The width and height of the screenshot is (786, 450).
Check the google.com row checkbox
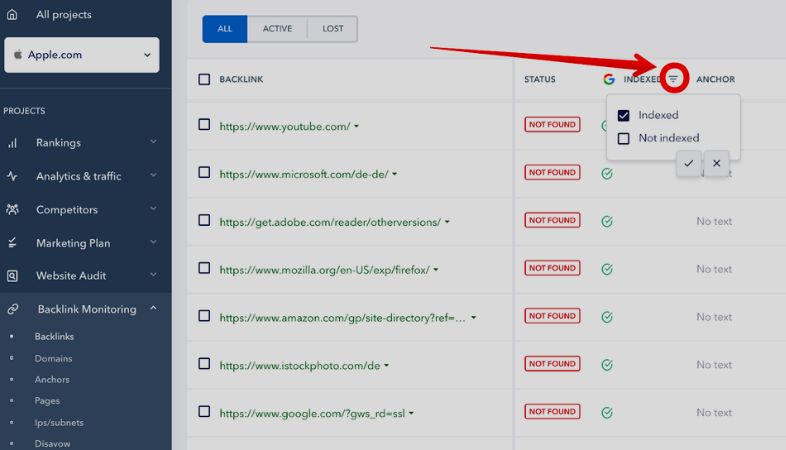pyautogui.click(x=204, y=411)
